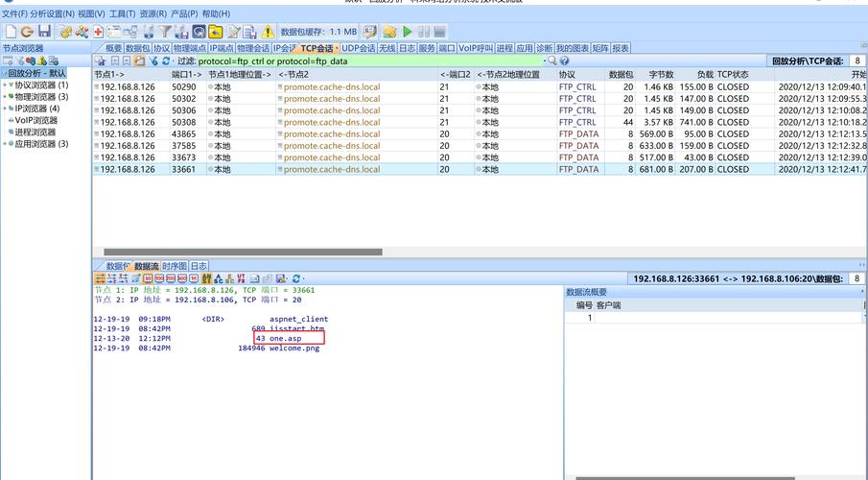Screen dimensions: 868x480
Task: Switch to the 协议 tab
Action: click(x=162, y=48)
